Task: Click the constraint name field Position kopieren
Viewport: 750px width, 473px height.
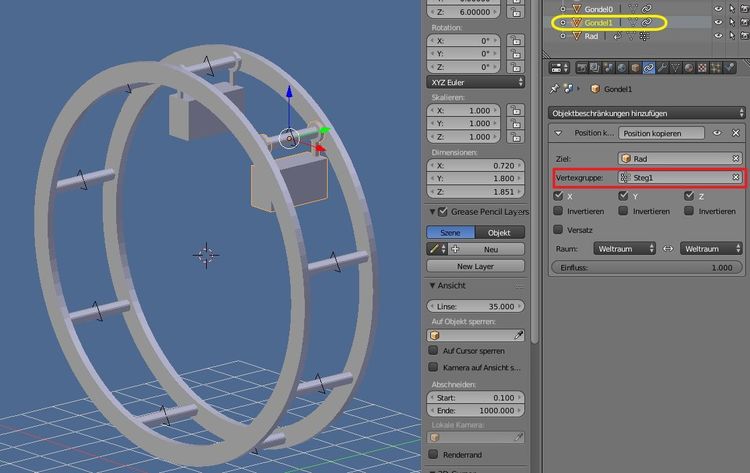Action: (x=661, y=133)
